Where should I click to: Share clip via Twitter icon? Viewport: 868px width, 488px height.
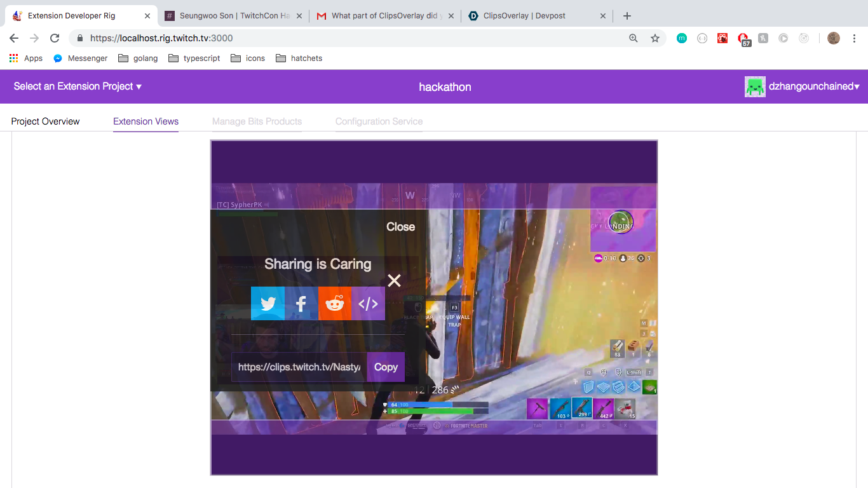[268, 303]
